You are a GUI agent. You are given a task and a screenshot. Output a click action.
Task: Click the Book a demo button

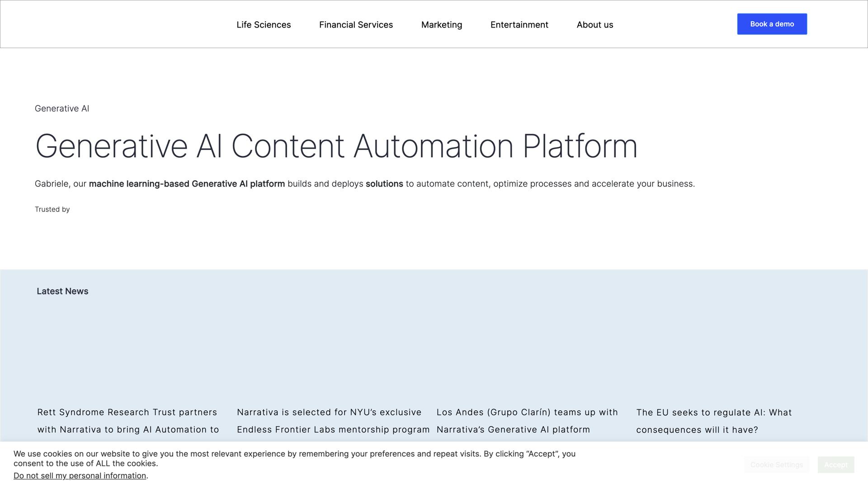772,24
